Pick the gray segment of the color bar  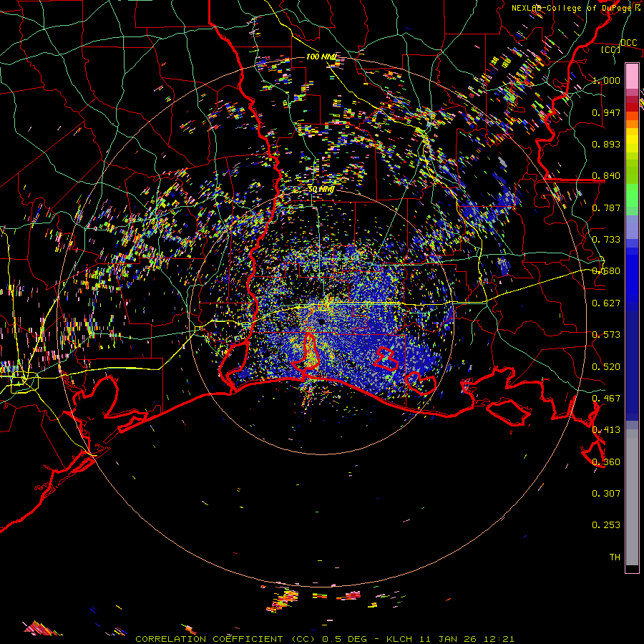pyautogui.click(x=632, y=497)
